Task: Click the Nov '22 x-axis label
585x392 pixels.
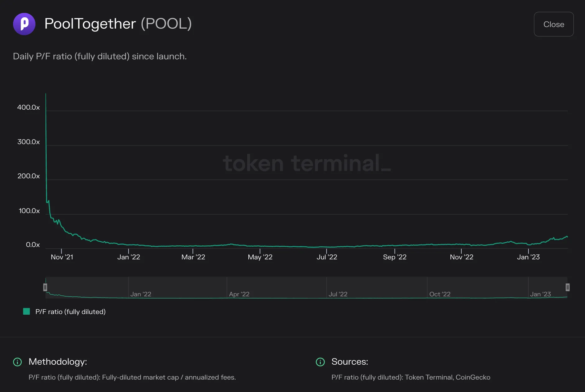Action: pos(462,257)
